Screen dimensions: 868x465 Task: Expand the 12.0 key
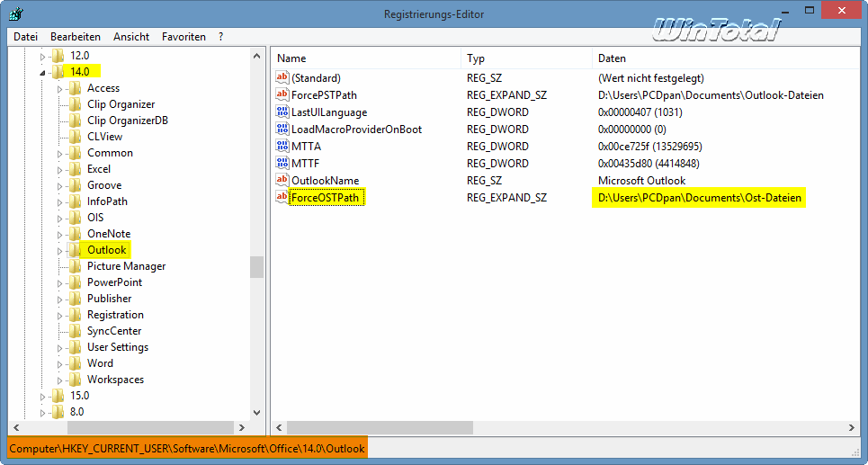coord(43,56)
